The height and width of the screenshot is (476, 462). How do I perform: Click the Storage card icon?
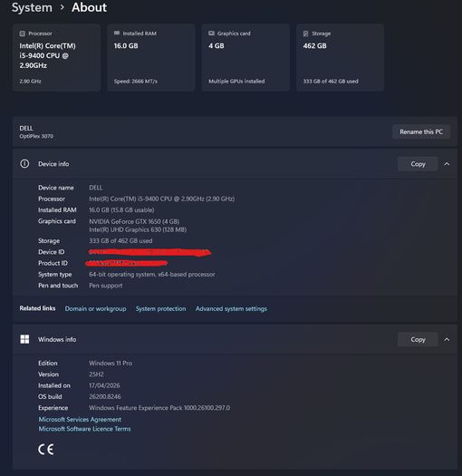coord(306,34)
